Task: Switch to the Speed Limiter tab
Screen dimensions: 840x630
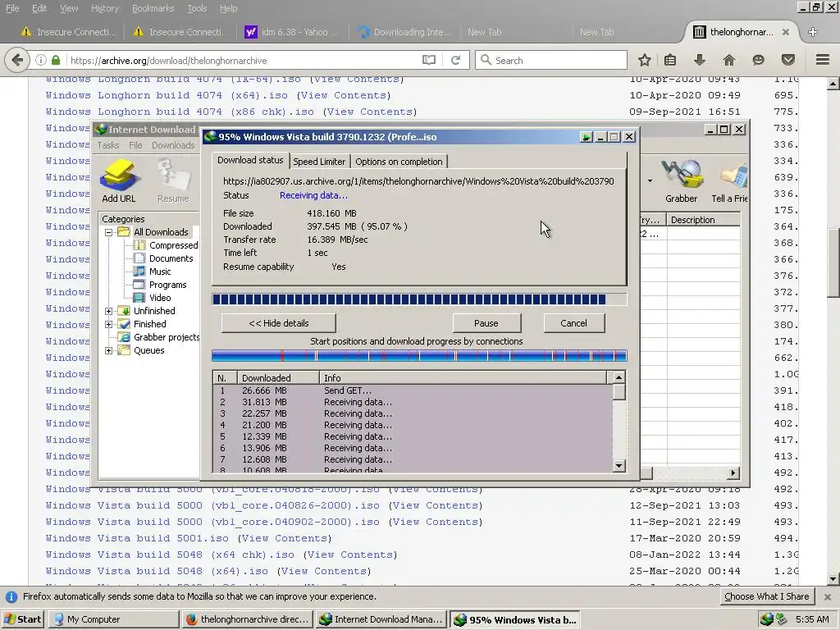Action: pos(319,162)
